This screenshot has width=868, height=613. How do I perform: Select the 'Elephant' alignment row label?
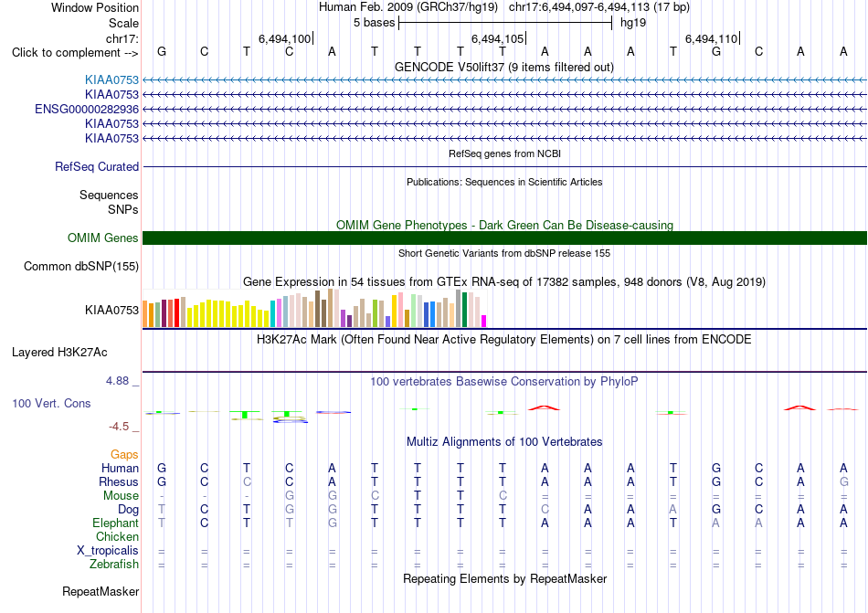[115, 523]
